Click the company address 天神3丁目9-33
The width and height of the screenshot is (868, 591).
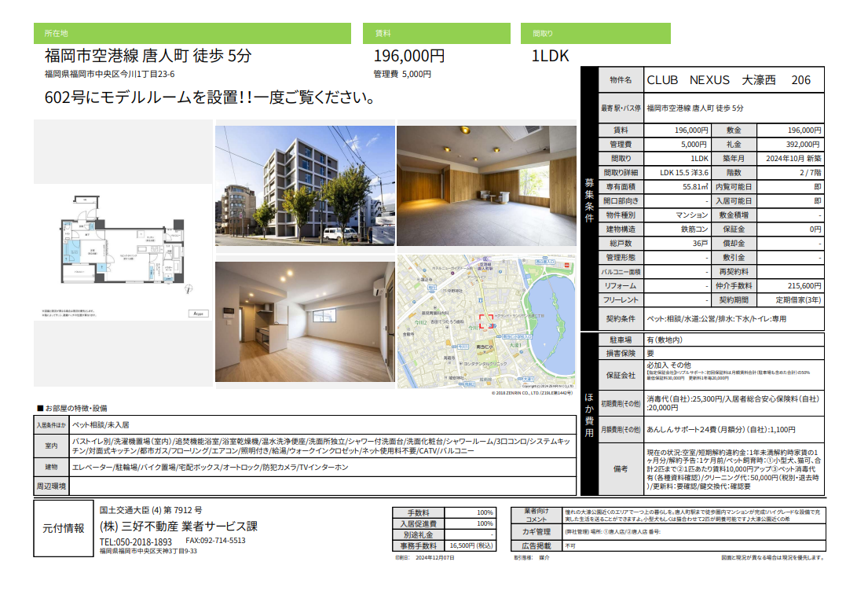[148, 551]
